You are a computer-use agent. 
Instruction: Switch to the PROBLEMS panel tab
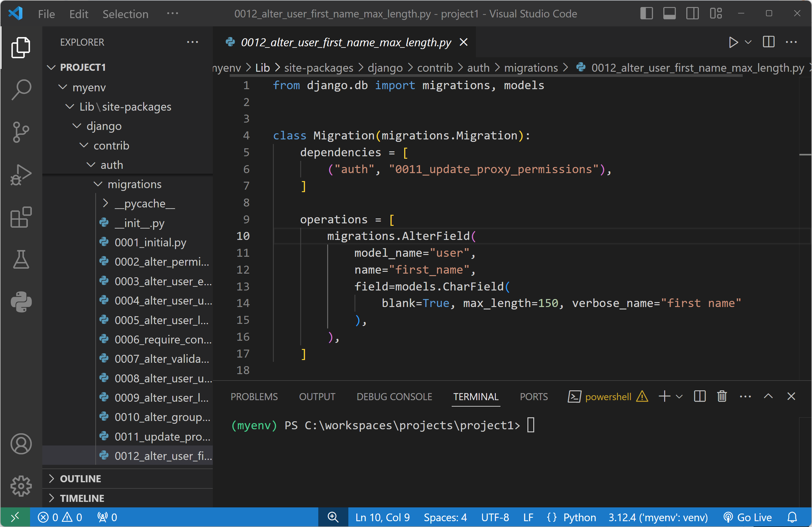tap(254, 396)
